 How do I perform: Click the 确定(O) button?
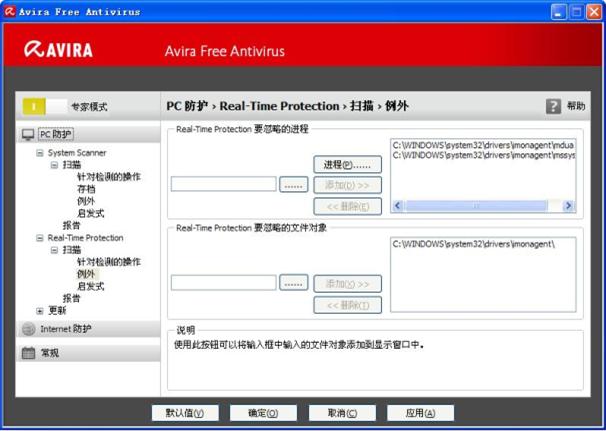[x=263, y=413]
